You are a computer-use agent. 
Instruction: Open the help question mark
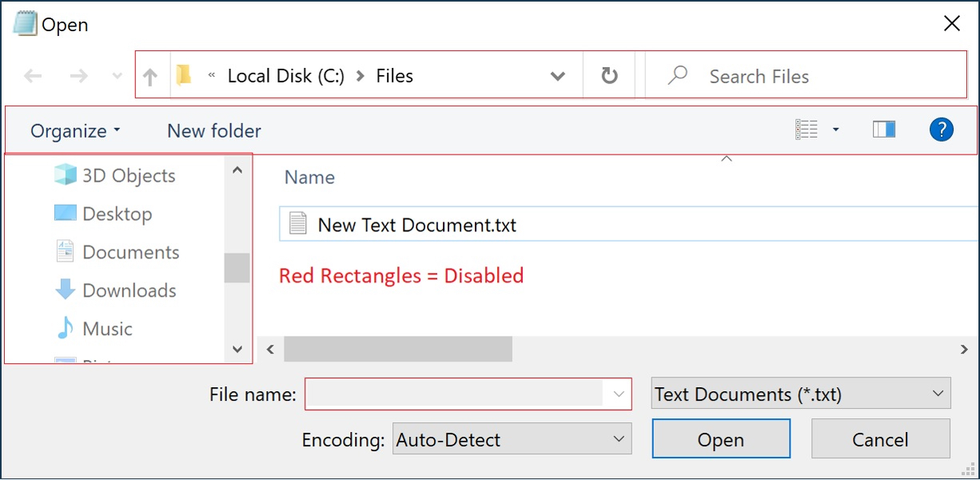942,129
